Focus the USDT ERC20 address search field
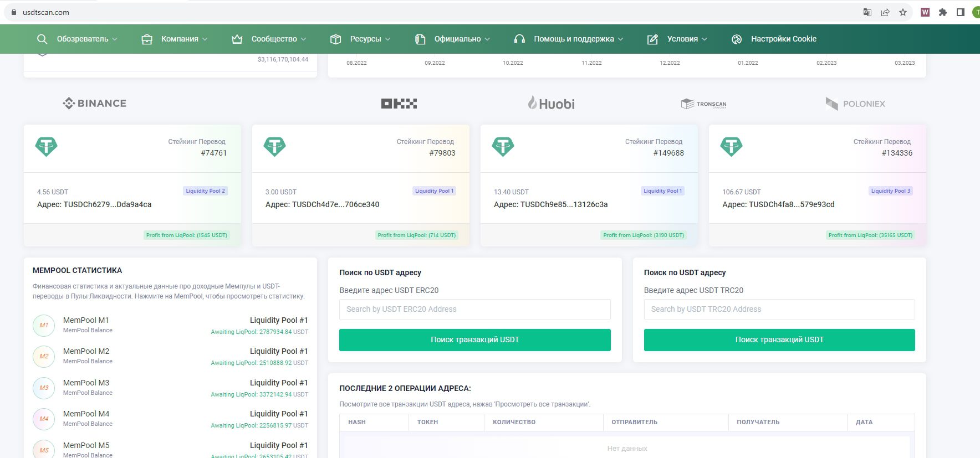This screenshot has width=980, height=458. [x=475, y=310]
